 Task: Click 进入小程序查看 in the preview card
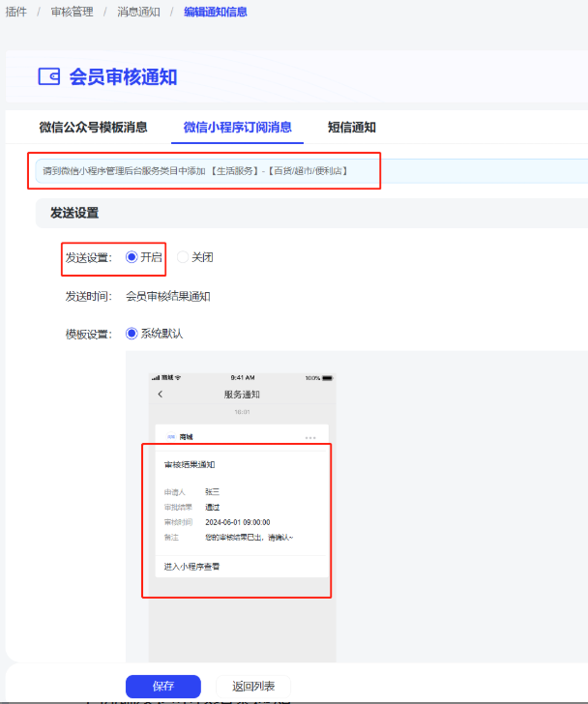(191, 567)
